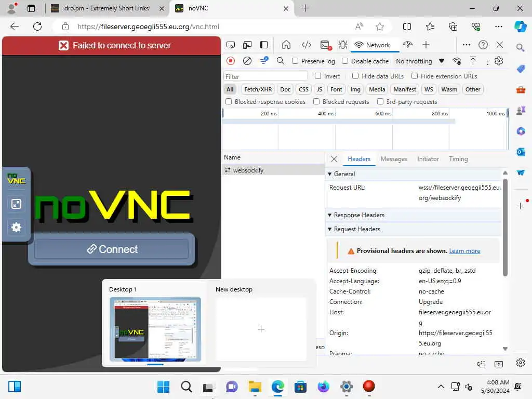Check Hide extension URLs
Viewport: 532px width, 399px height.
tap(414, 76)
